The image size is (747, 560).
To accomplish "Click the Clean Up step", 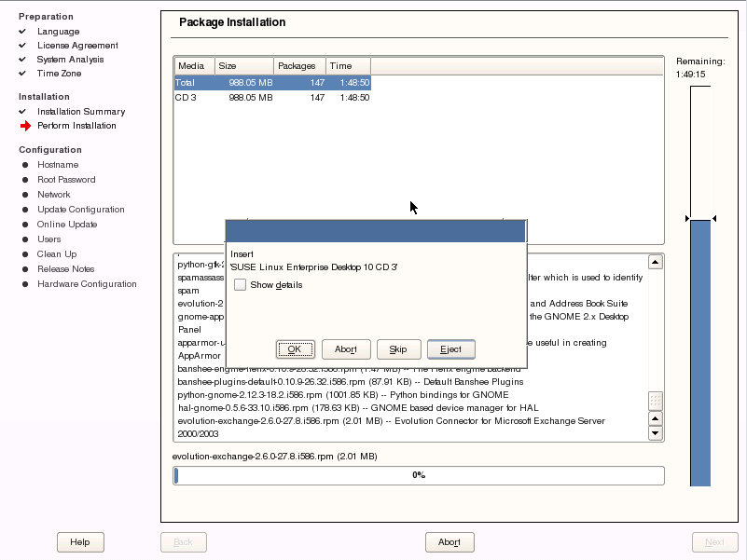I will [x=57, y=253].
